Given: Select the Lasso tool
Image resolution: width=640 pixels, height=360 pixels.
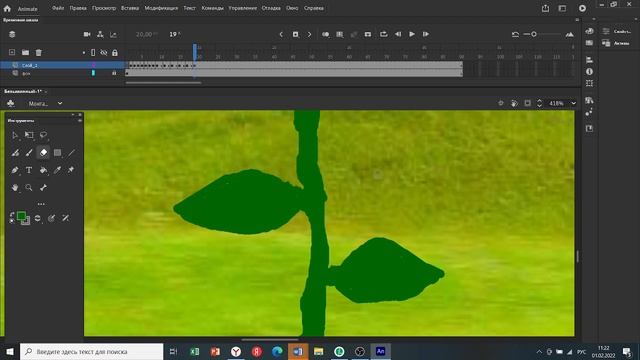Looking at the screenshot, I should pyautogui.click(x=43, y=135).
